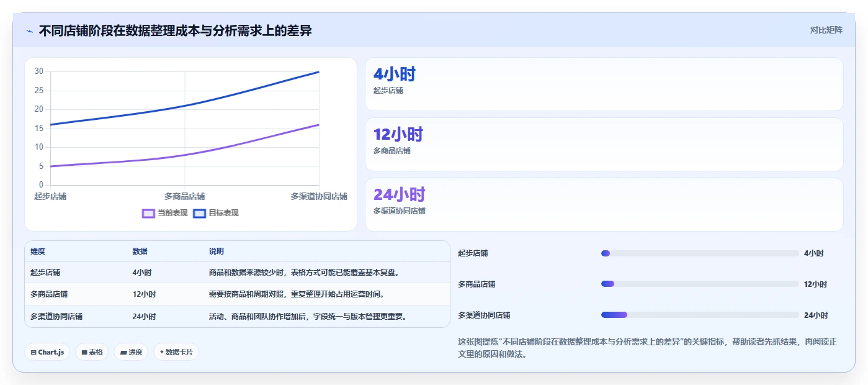
Task: Click 多商品店铺 label under the 12小时 card
Action: 392,151
